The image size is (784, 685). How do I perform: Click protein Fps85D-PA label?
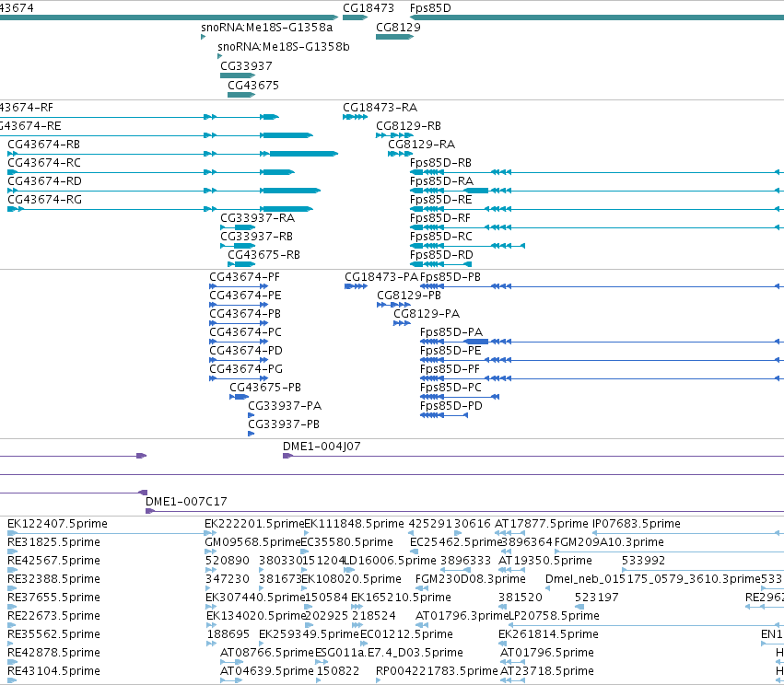tap(451, 333)
